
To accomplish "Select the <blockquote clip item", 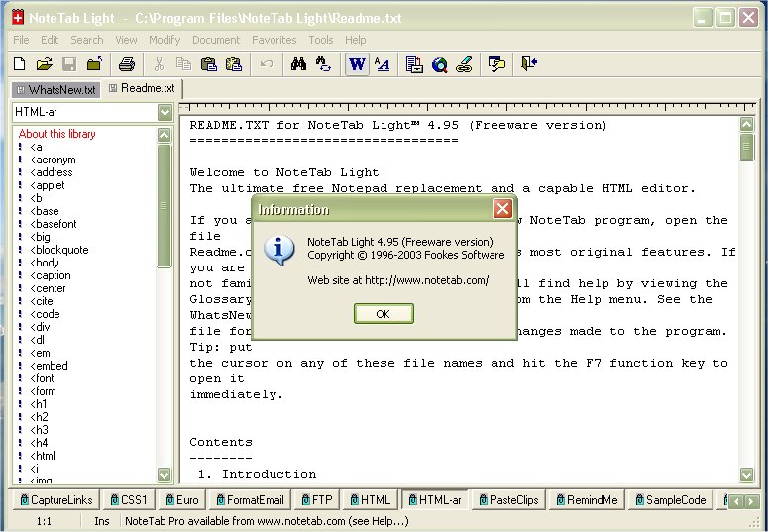I will point(59,250).
